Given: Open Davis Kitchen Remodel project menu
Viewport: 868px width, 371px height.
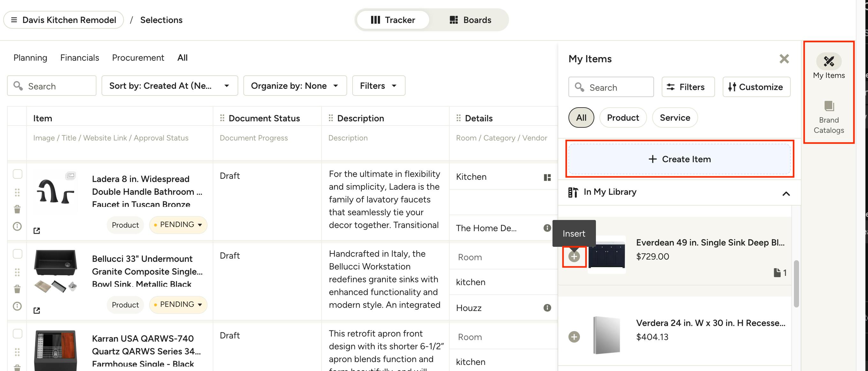Looking at the screenshot, I should coord(63,20).
